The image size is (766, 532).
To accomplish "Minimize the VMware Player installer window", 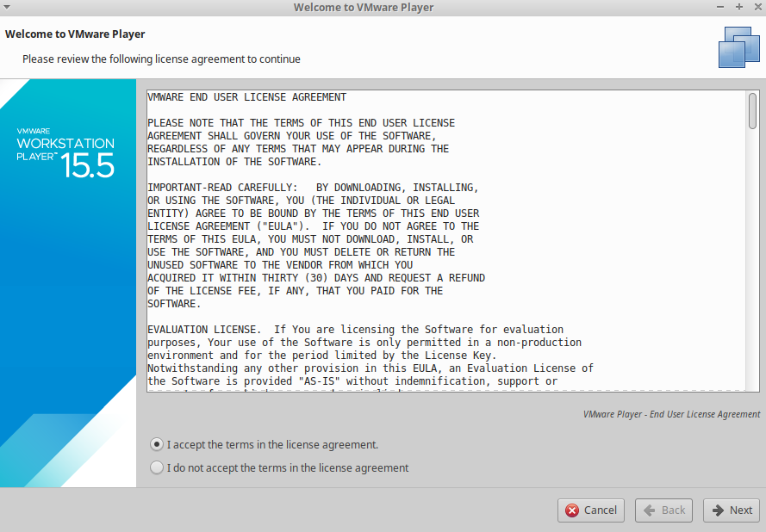I will coord(720,8).
